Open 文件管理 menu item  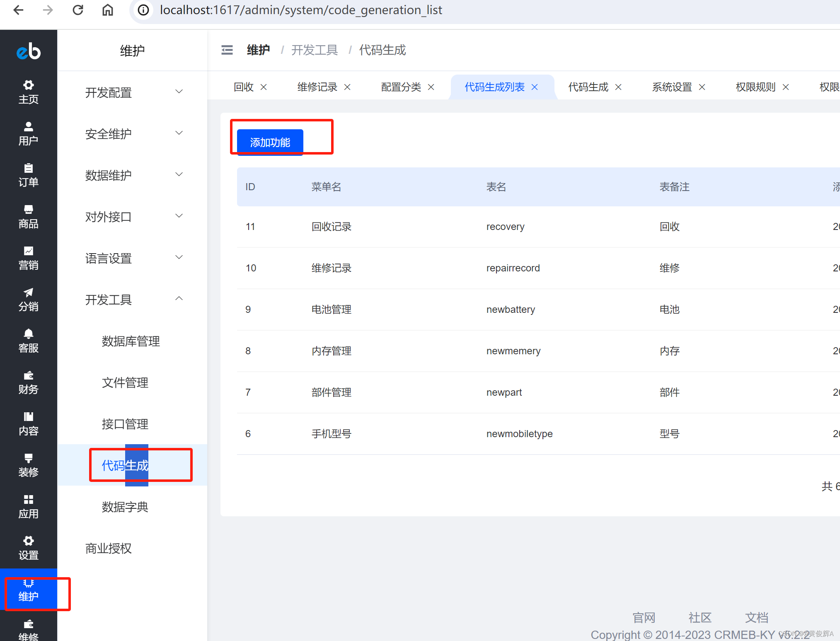click(x=125, y=382)
